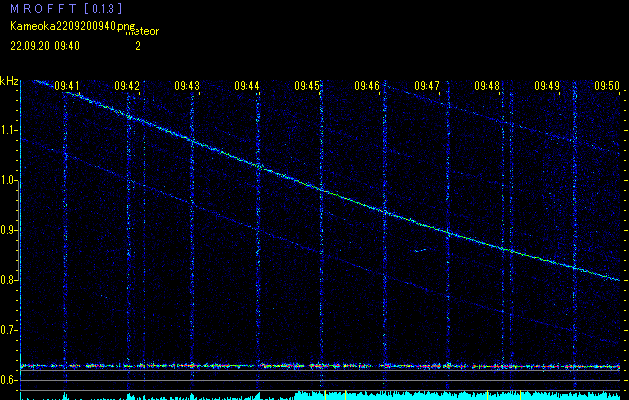
Task: Click the 1.1 frequency axis label
Action: [8, 130]
